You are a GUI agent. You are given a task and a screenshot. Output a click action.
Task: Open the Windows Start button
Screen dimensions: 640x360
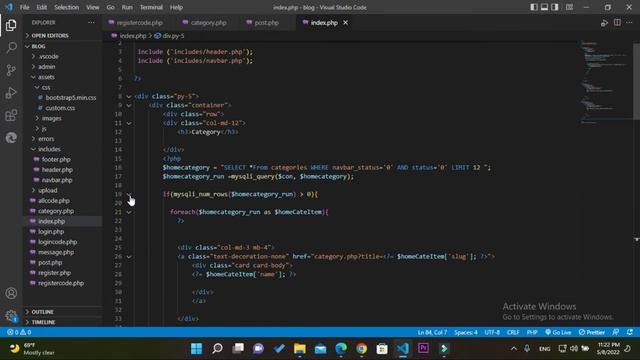coord(196,348)
